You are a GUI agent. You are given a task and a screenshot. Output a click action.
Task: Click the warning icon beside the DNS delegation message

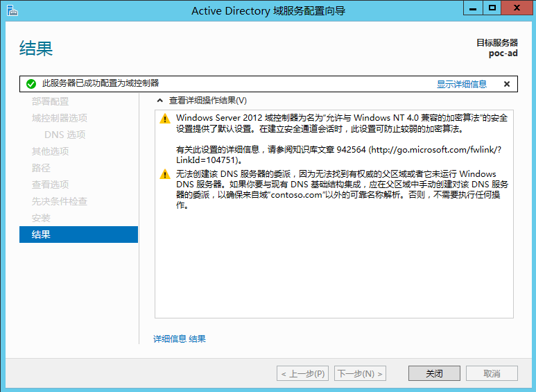coord(165,174)
